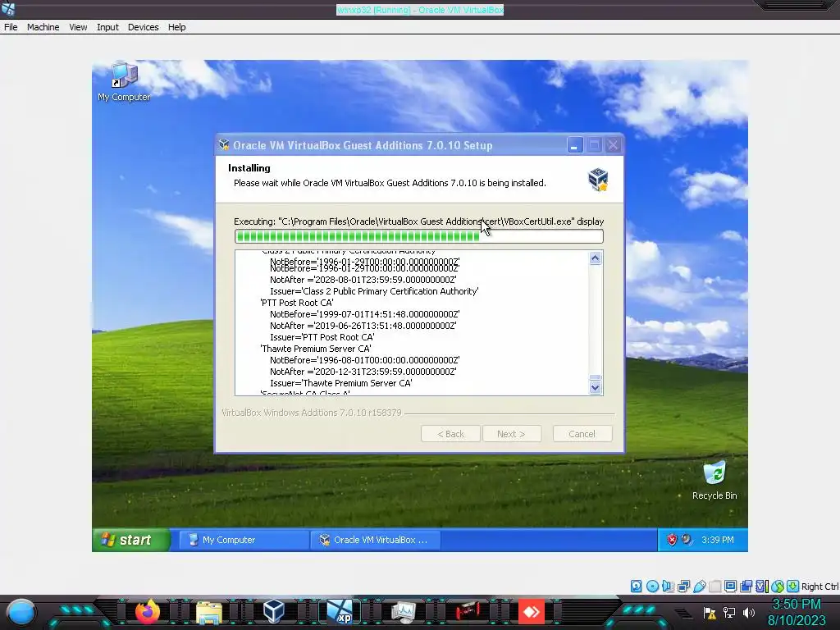Minimize the Guest Additions Setup window

(574, 145)
